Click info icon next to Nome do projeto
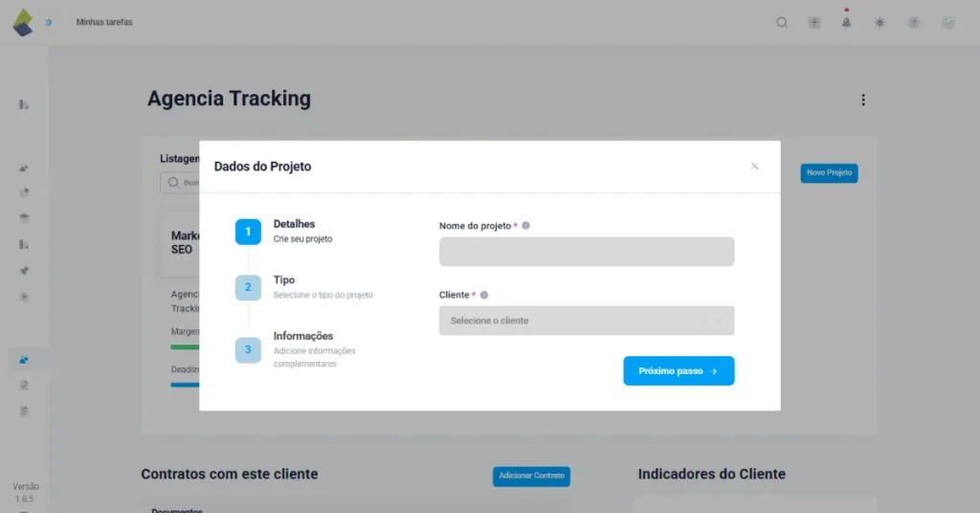Screen dimensions: 980x513 (x=525, y=226)
